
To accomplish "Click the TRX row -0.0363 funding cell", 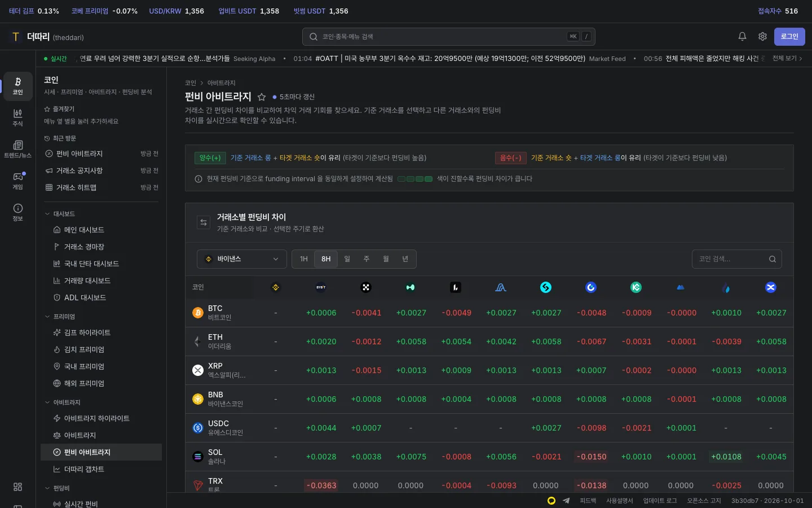I will (x=321, y=485).
